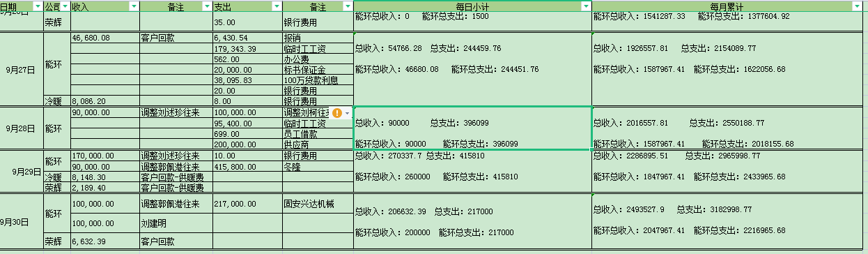Open the 日期 column filter dropdown
Screen dimensions: 868x254
tap(37, 6)
